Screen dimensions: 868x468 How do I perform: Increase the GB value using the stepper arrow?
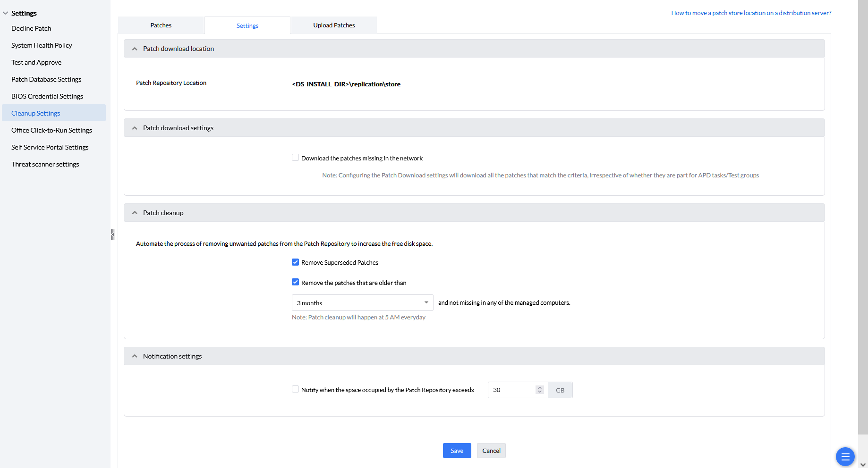click(539, 387)
